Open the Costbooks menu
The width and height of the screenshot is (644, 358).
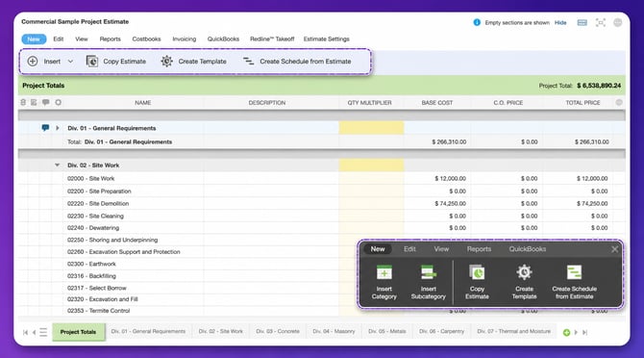(146, 39)
